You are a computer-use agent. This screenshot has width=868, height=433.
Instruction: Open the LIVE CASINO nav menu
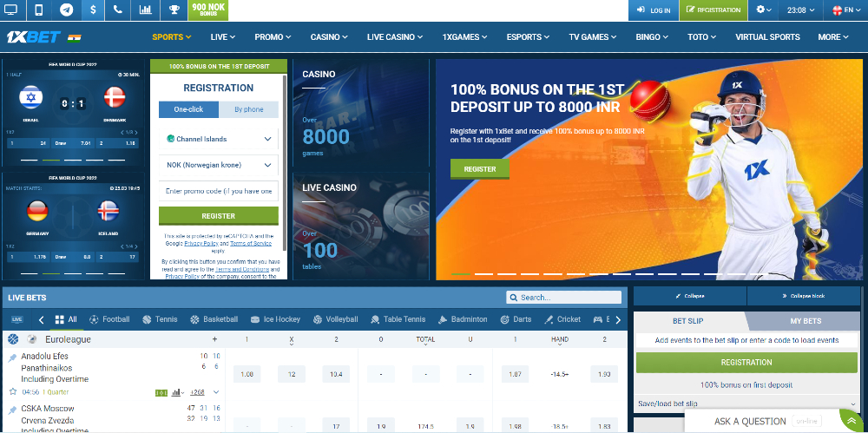[395, 37]
